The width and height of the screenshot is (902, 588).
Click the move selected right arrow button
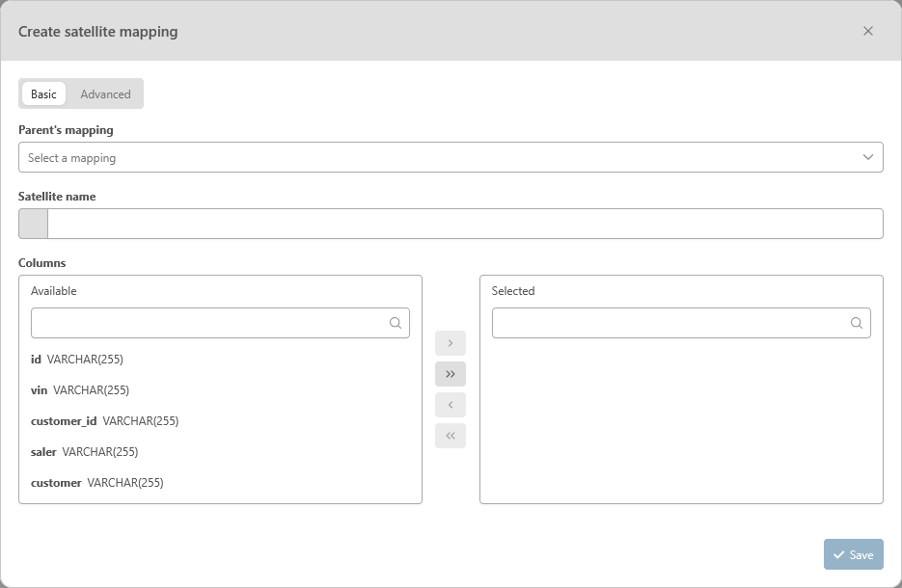(451, 343)
